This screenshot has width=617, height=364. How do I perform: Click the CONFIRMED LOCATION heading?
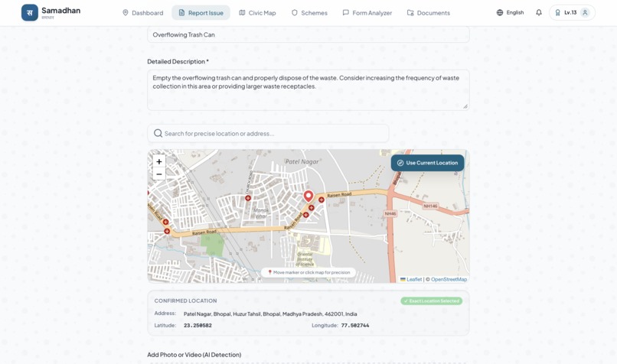pos(185,301)
